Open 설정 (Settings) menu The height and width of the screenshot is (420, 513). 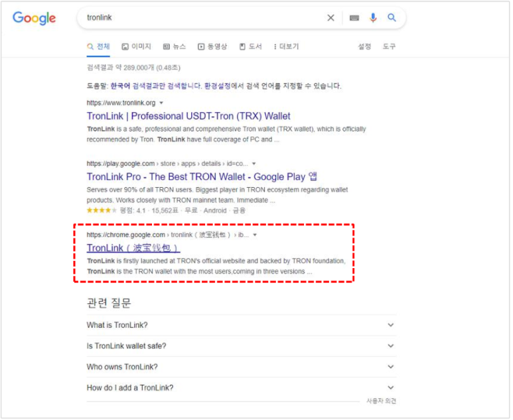pyautogui.click(x=364, y=46)
